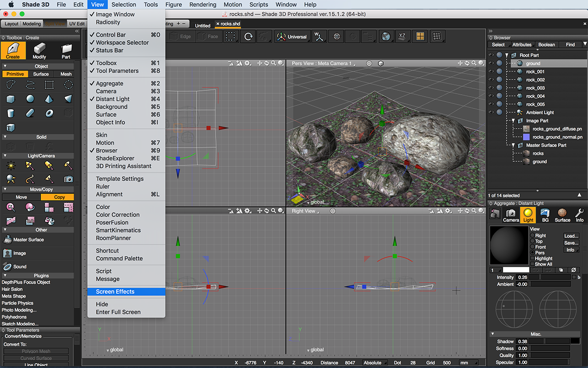Select the cylinder primitive tool

[x=10, y=113]
